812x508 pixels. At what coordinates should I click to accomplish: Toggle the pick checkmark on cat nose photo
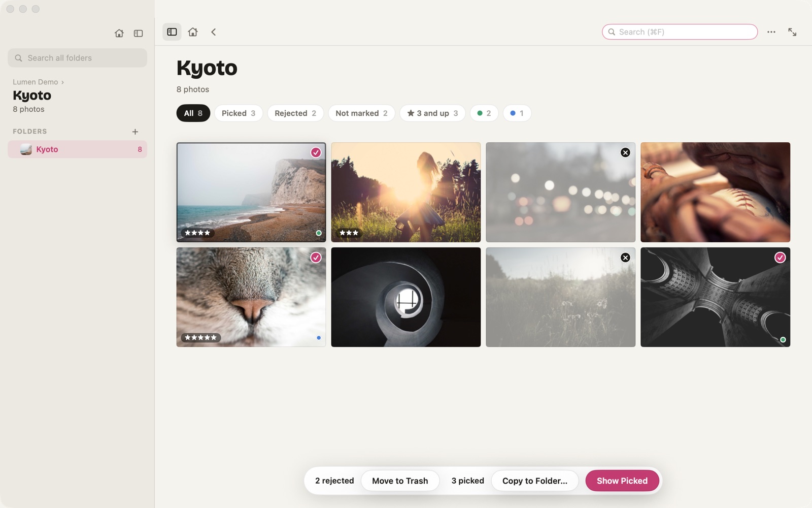tap(316, 258)
